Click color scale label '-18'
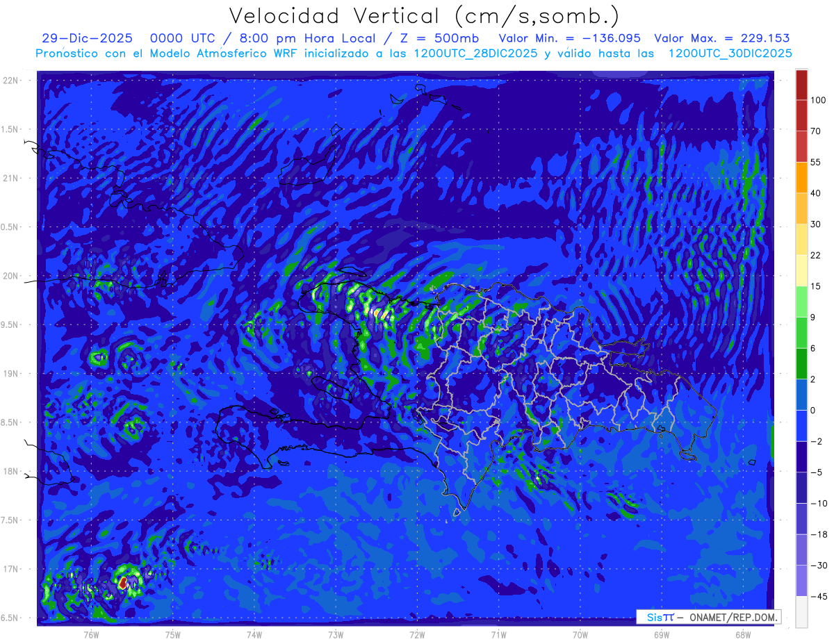Viewport: 834px width, 644px height. 818,534
